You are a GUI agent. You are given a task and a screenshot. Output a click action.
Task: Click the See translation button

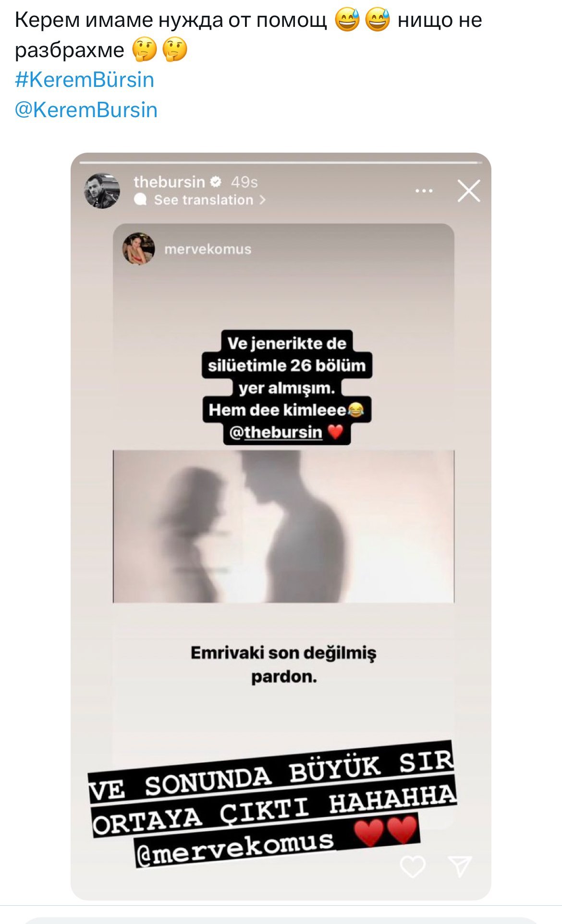[203, 200]
